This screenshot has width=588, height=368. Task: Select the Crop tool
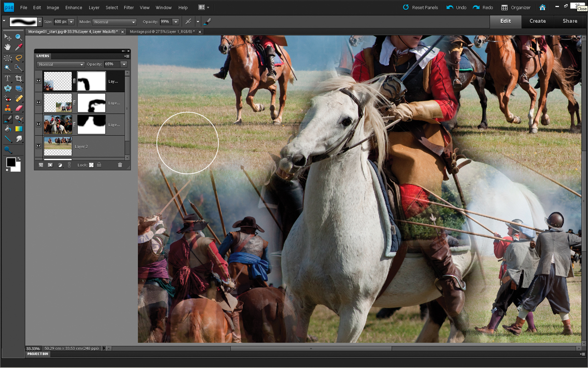point(19,79)
